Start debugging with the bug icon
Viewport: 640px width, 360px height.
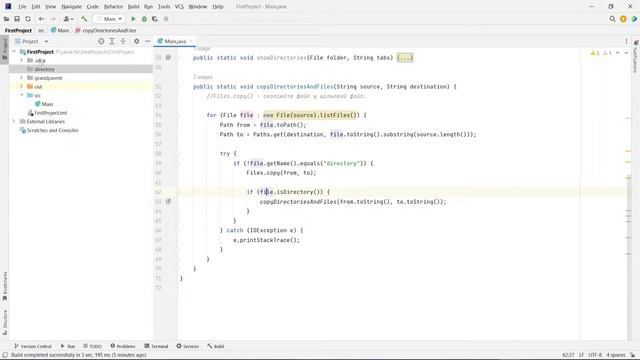click(x=144, y=19)
